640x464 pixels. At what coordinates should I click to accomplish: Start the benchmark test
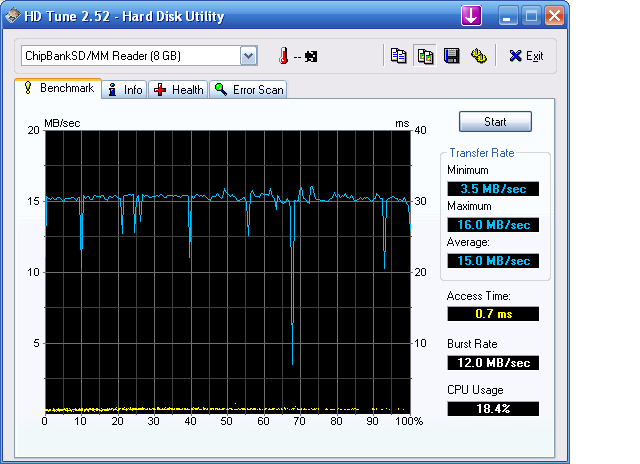pos(495,122)
